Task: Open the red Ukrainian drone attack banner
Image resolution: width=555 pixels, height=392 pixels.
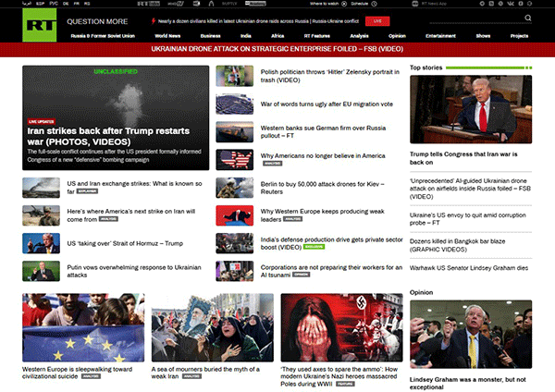Action: pos(277,49)
